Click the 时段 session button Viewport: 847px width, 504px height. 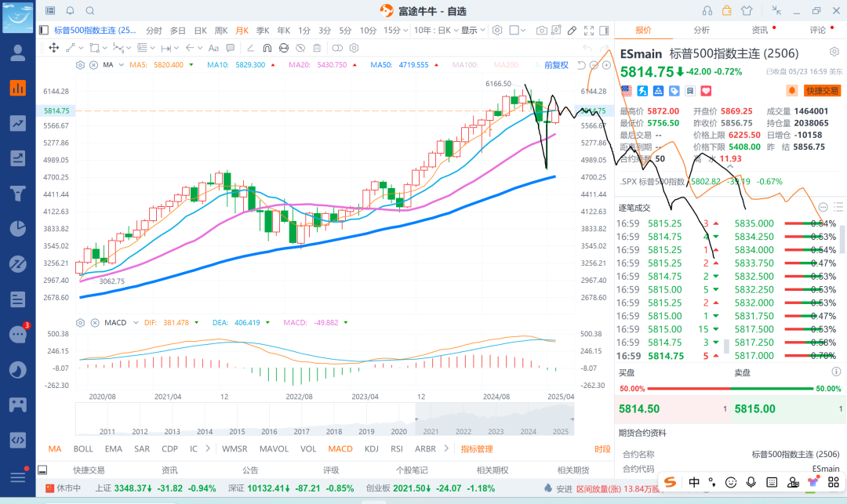pyautogui.click(x=602, y=449)
